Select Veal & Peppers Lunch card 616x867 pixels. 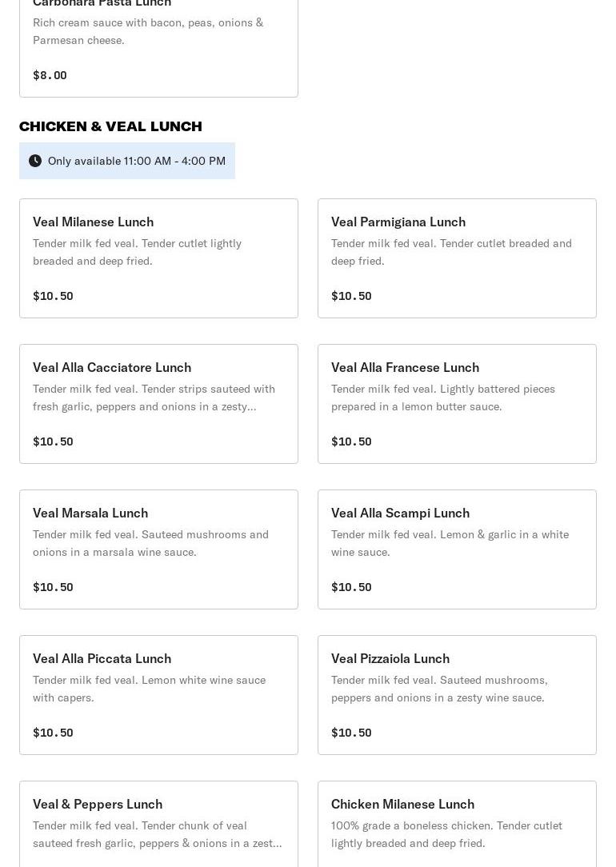pos(158,824)
